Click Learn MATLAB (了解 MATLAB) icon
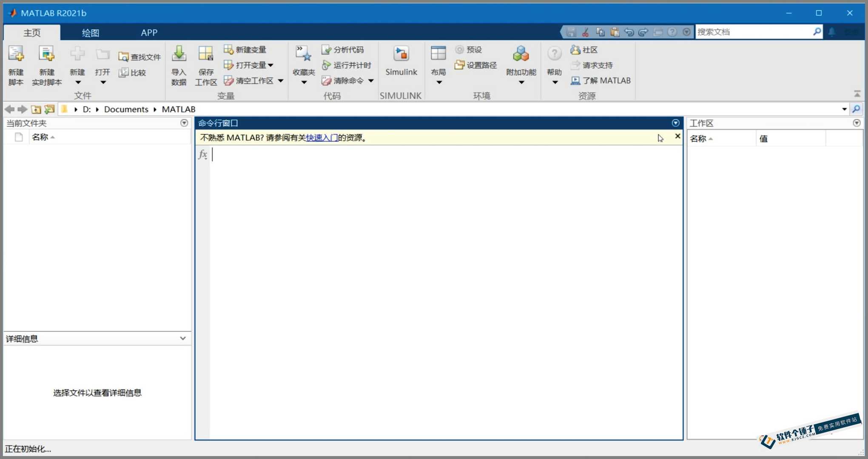 pyautogui.click(x=575, y=80)
